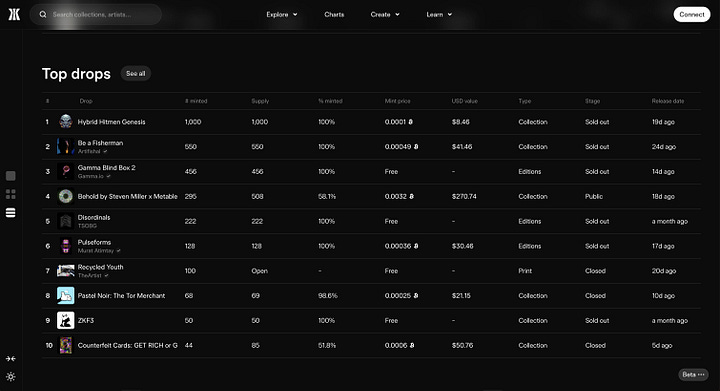This screenshot has height=391, width=720.
Task: Open Be a Fisherman thumbnail
Action: [x=66, y=147]
